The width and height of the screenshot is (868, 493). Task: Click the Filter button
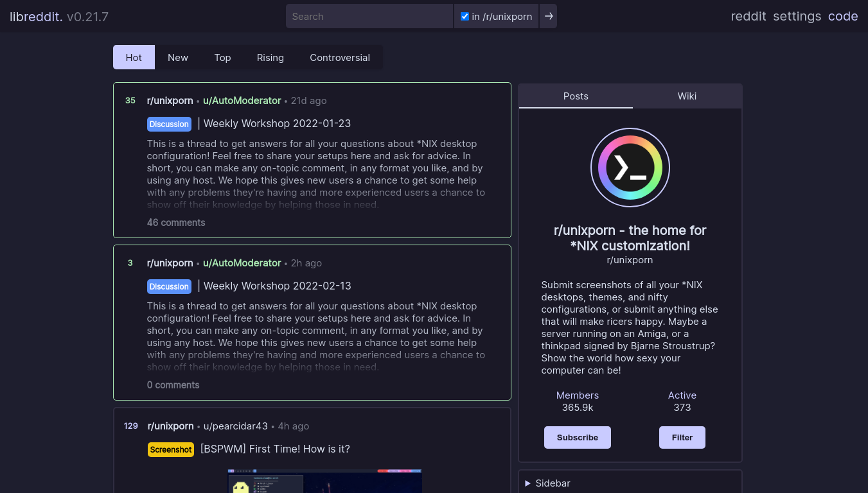tap(682, 437)
